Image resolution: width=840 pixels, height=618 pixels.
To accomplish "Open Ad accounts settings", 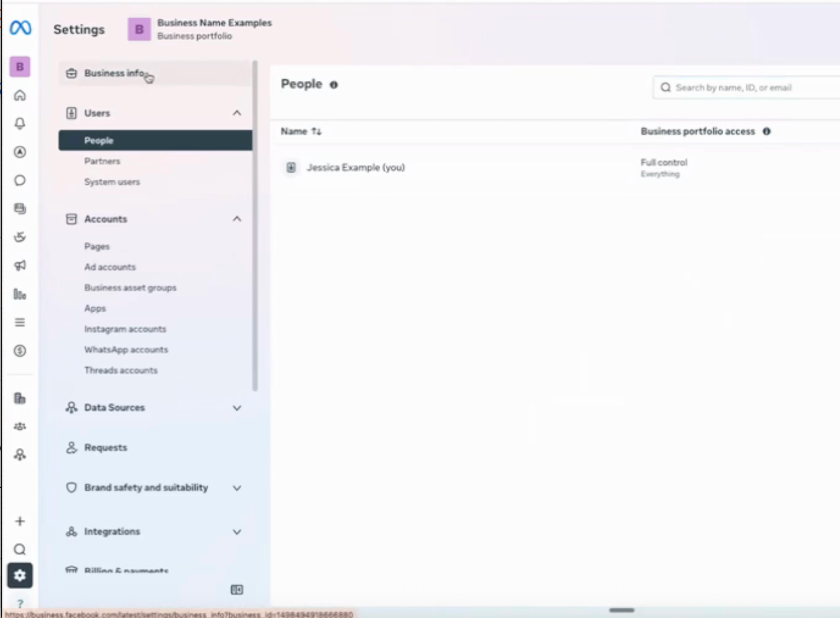I will (x=110, y=267).
